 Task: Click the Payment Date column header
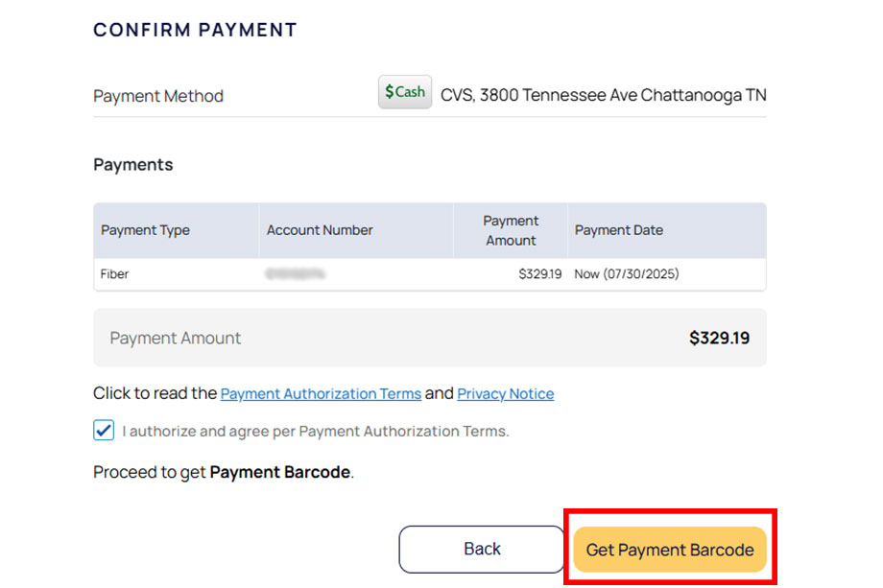(618, 230)
